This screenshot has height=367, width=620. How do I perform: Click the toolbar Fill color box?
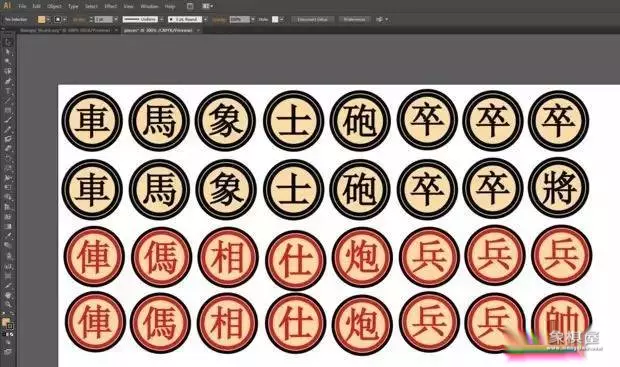pyautogui.click(x=6, y=322)
